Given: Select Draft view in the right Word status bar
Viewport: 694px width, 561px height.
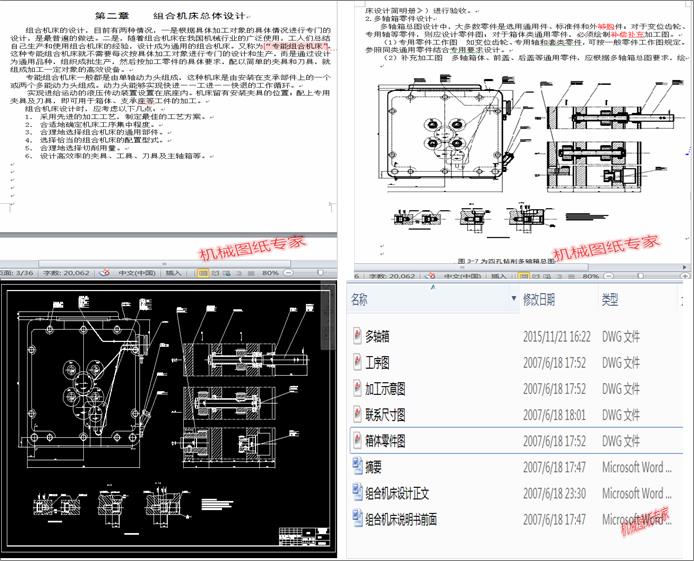Looking at the screenshot, I should pos(571,276).
